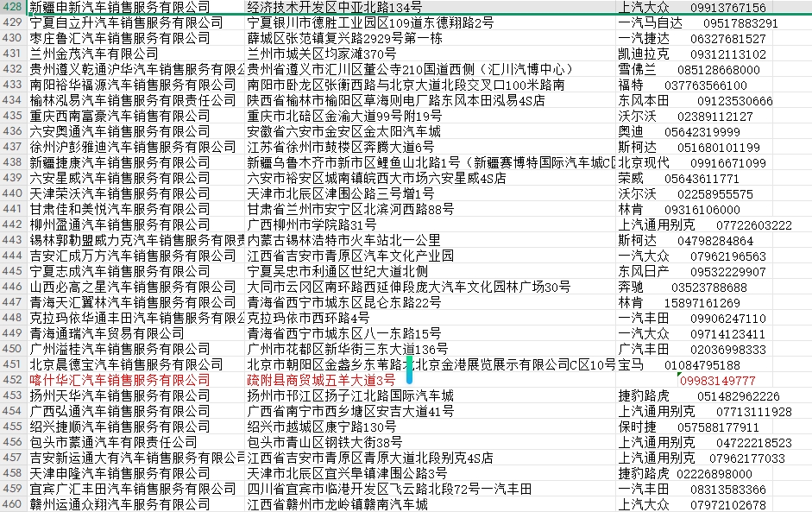Select address 广西柳州市学院路31号
Screen dimensions: 812x512
click(x=312, y=224)
